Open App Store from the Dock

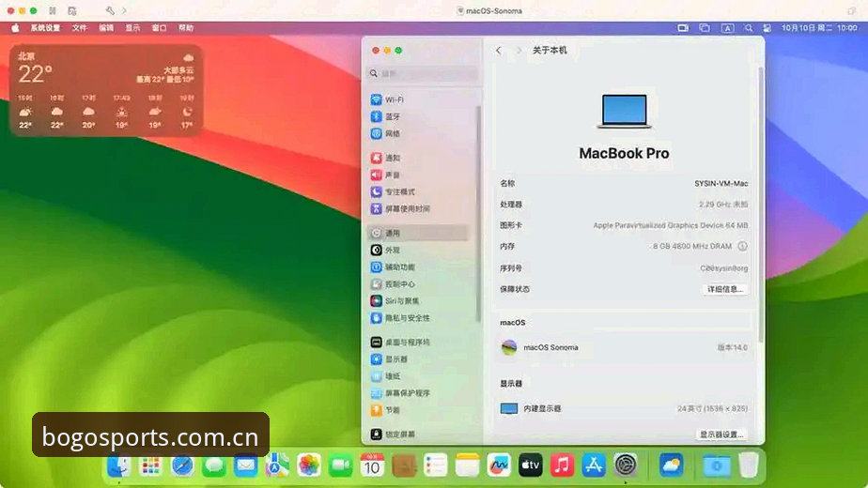[x=594, y=465]
